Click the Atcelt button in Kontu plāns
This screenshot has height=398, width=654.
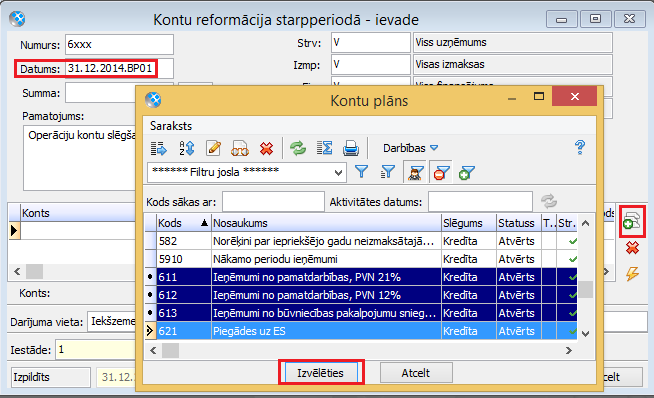click(416, 373)
